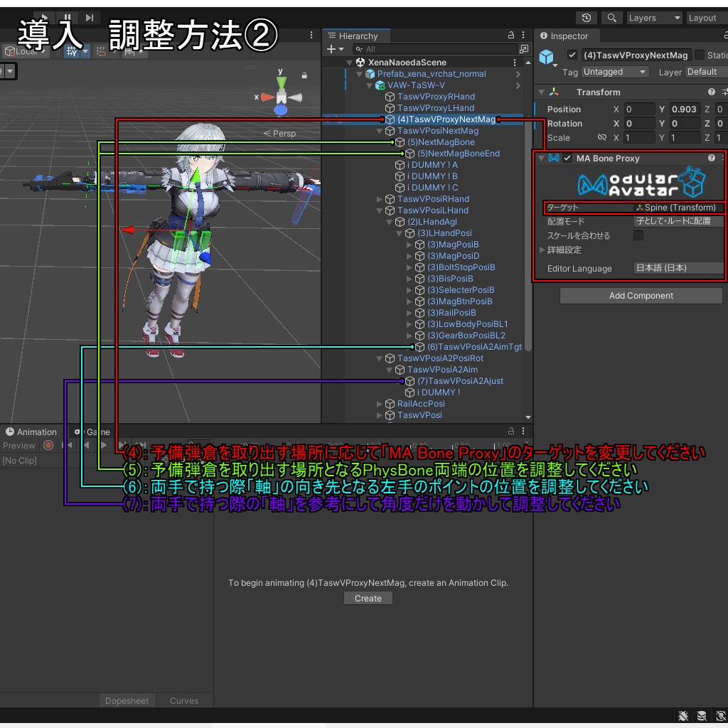This screenshot has width=728, height=728.
Task: Expand the (3)MagPosiB tree item
Action: click(x=409, y=245)
